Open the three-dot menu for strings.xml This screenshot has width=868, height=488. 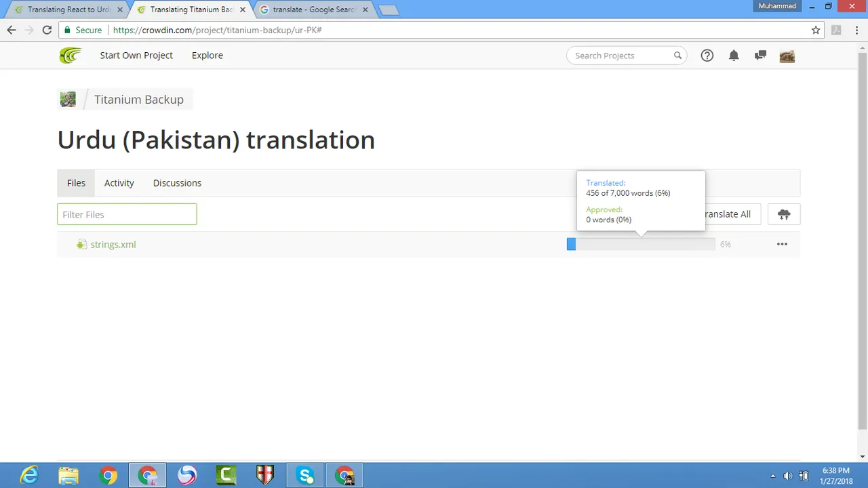pos(782,244)
